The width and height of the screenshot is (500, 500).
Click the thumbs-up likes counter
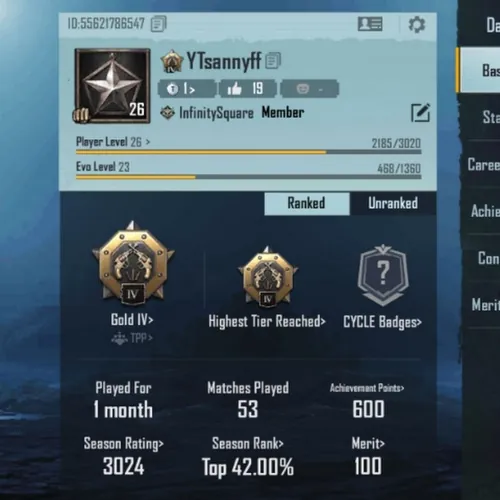pos(248,89)
